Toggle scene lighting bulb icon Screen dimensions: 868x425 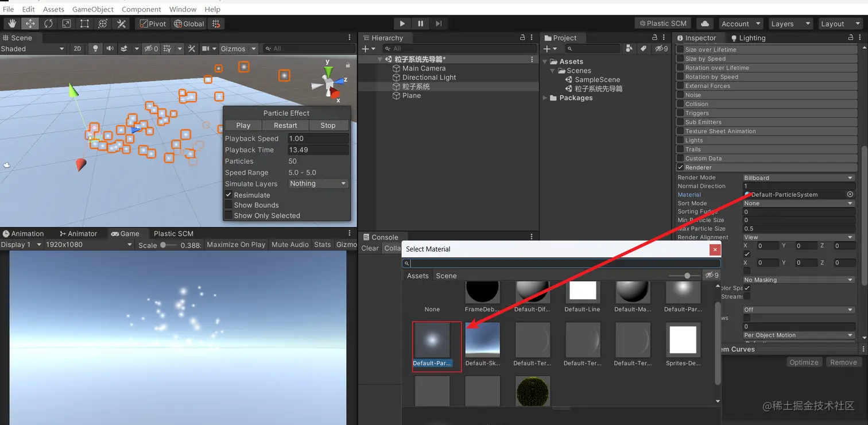[x=96, y=49]
